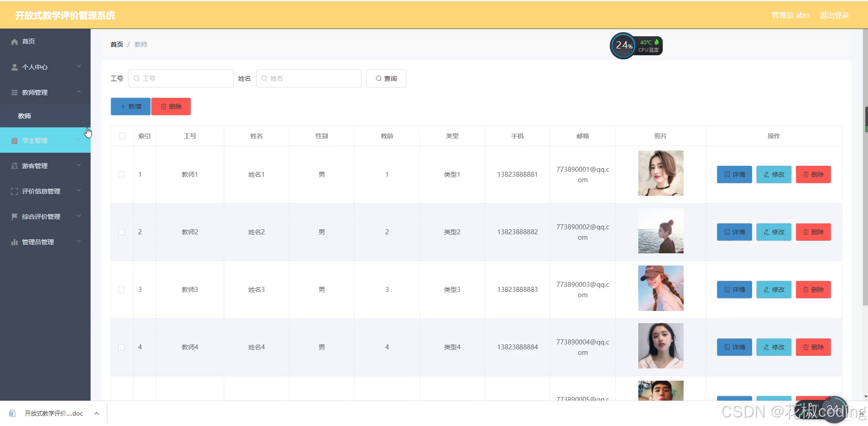Click the bar chart icon beside 管理员管理
The width and height of the screenshot is (868, 426).
[x=14, y=242]
